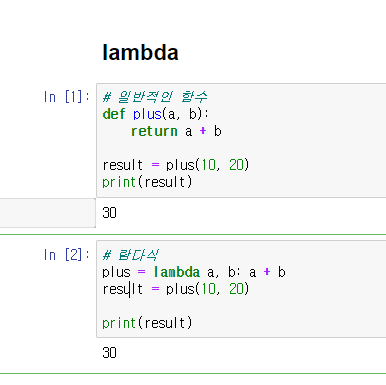Click the Korean comment line in cell one
The height and width of the screenshot is (385, 386).
pos(155,97)
